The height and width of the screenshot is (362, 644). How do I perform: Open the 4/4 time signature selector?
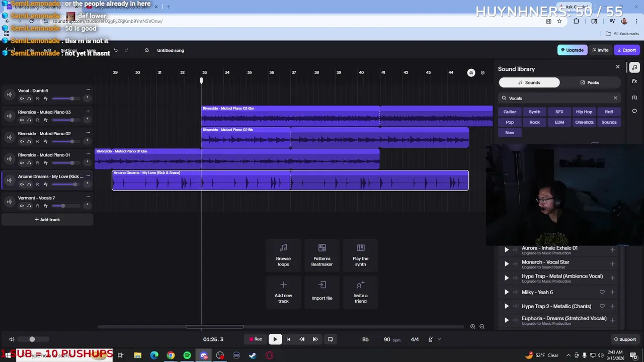[x=415, y=339]
